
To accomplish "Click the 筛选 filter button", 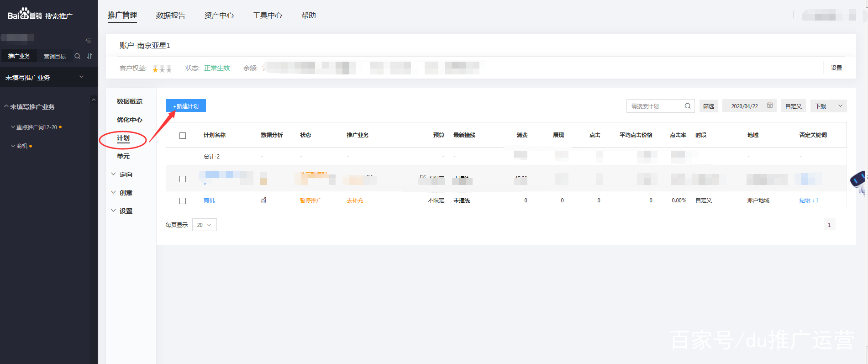I will [709, 106].
